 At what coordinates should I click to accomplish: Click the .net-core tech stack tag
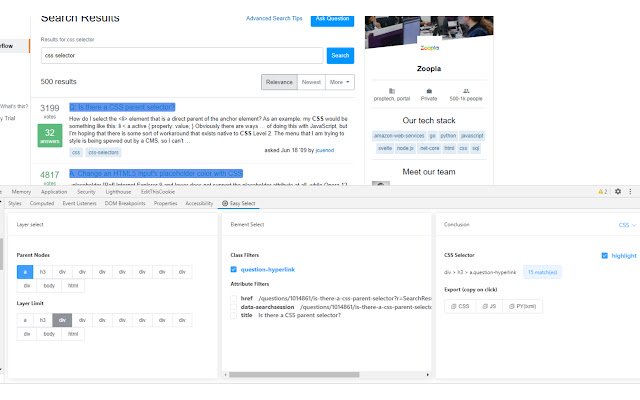(x=429, y=148)
